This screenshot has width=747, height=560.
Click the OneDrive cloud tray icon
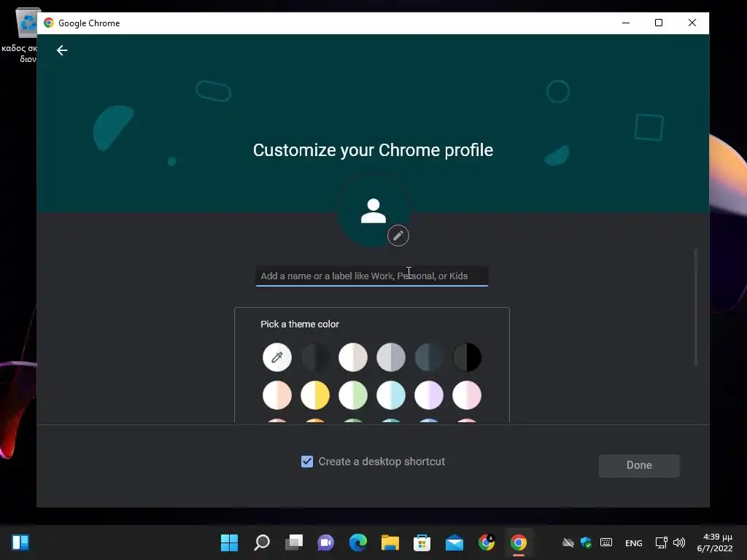tap(568, 542)
